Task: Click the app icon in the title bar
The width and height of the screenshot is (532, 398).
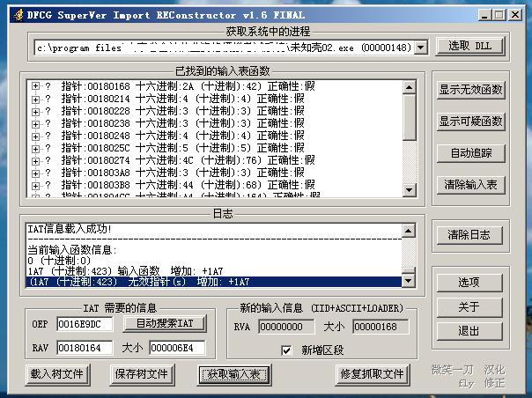Action: coord(19,15)
